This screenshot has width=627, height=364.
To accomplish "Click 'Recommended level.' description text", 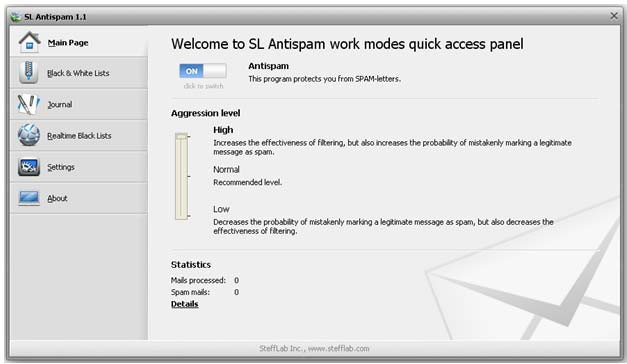I will [248, 182].
